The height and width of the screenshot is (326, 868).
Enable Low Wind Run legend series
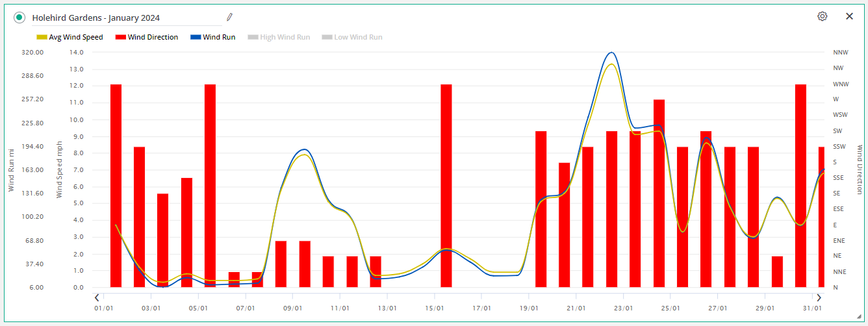(x=352, y=37)
